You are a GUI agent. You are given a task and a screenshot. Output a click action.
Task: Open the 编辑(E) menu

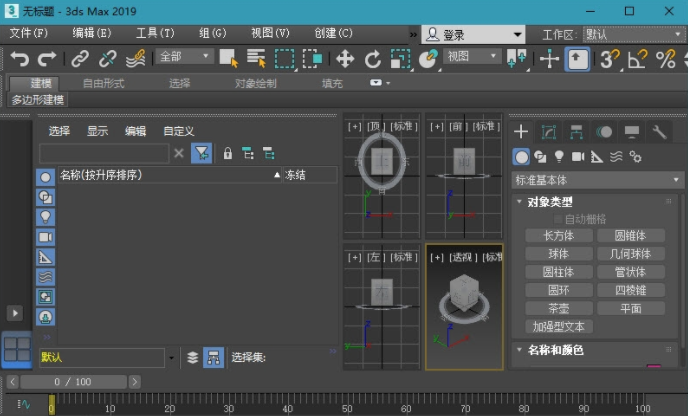pyautogui.click(x=91, y=33)
